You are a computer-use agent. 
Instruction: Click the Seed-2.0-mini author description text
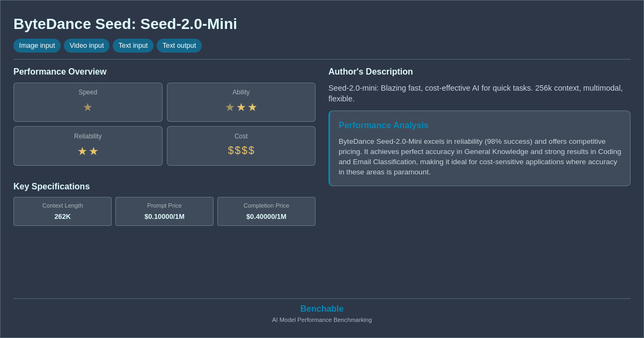click(475, 93)
